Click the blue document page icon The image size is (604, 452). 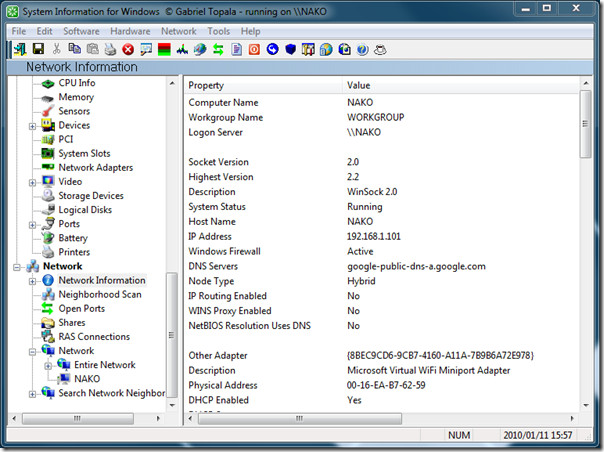[x=237, y=49]
